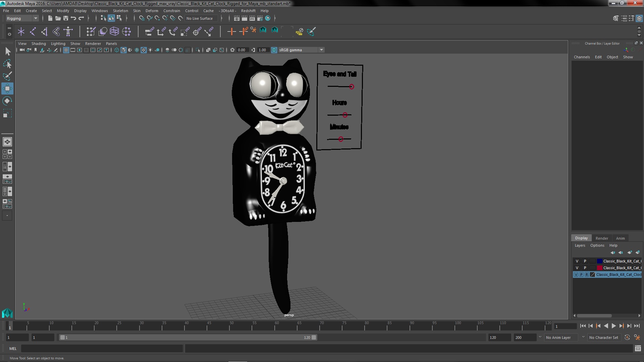Toggle visibility of Classic_Black_Kit_Cat layer
This screenshot has height=362, width=644.
click(577, 261)
